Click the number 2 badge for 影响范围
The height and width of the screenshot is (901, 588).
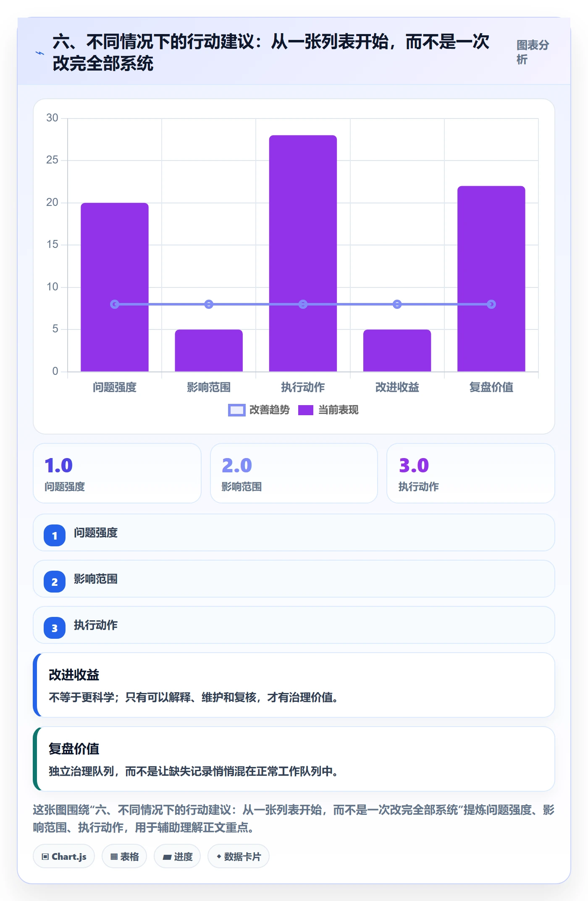pyautogui.click(x=55, y=582)
